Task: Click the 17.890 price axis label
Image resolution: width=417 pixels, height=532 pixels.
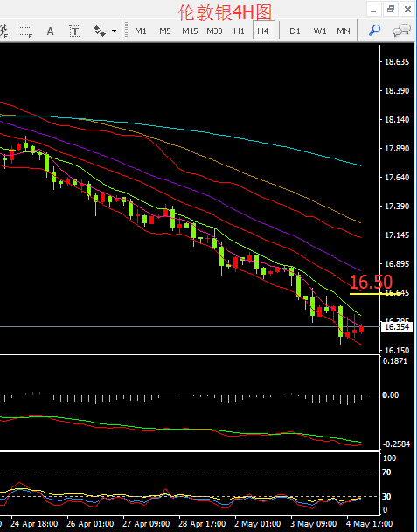Action: click(x=397, y=148)
